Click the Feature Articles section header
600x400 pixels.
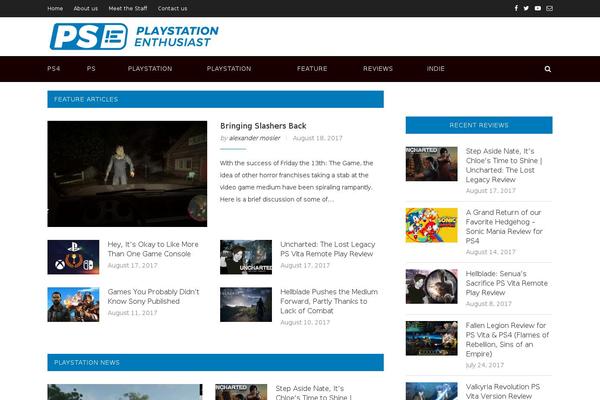point(215,99)
